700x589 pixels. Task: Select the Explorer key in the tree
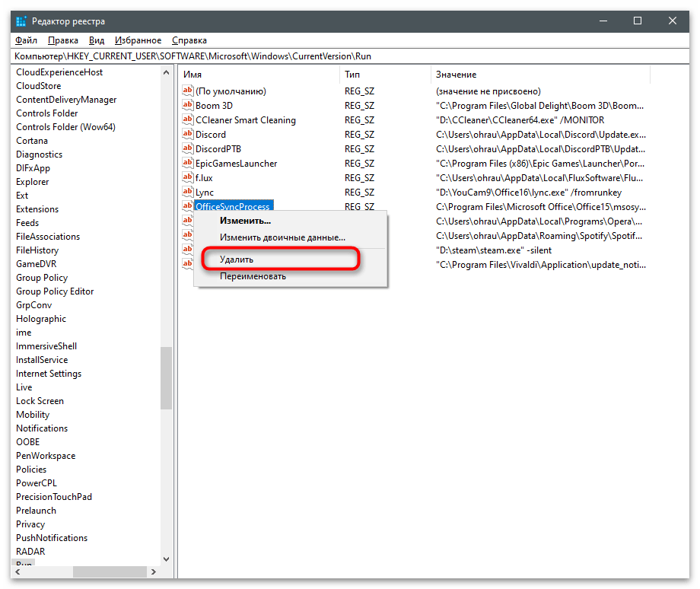click(x=32, y=182)
